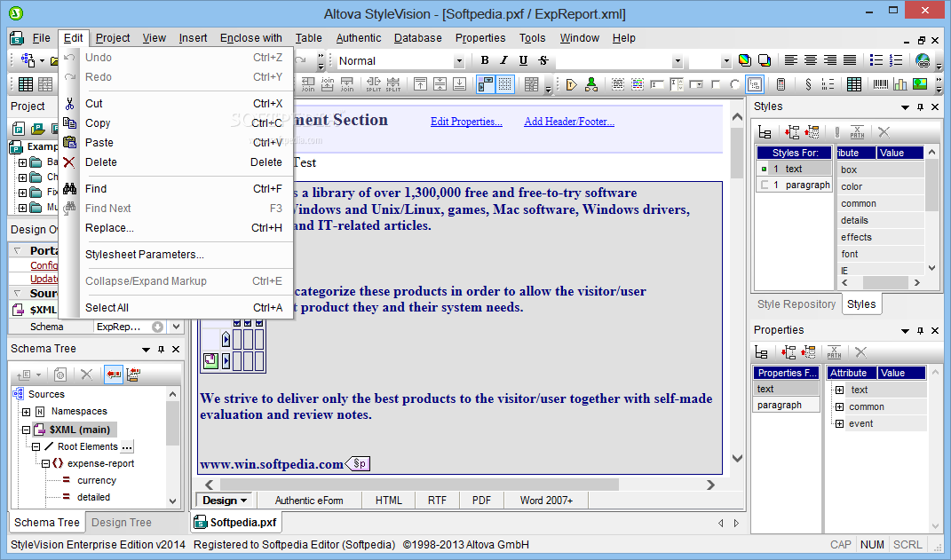The image size is (951, 560).
Task: Insert a checkbox form control
Action: 716,84
